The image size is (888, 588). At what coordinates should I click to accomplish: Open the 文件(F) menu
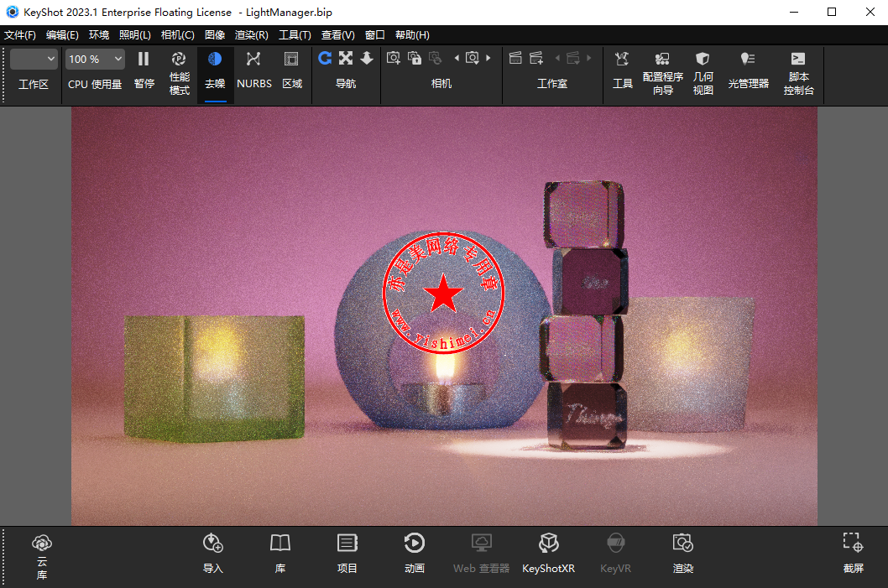coord(20,35)
